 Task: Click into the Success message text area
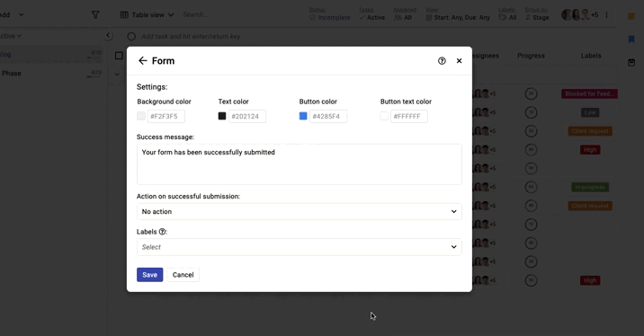[x=299, y=164]
